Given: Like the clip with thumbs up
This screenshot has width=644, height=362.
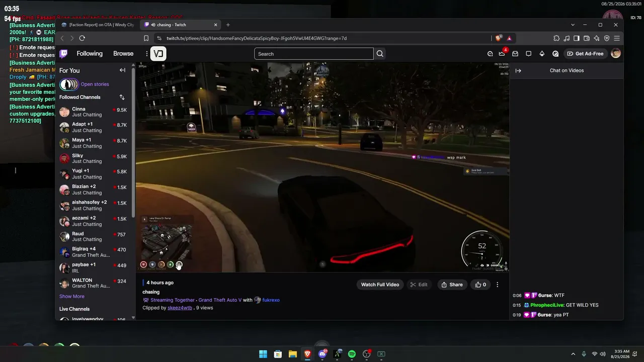Looking at the screenshot, I should (x=481, y=285).
